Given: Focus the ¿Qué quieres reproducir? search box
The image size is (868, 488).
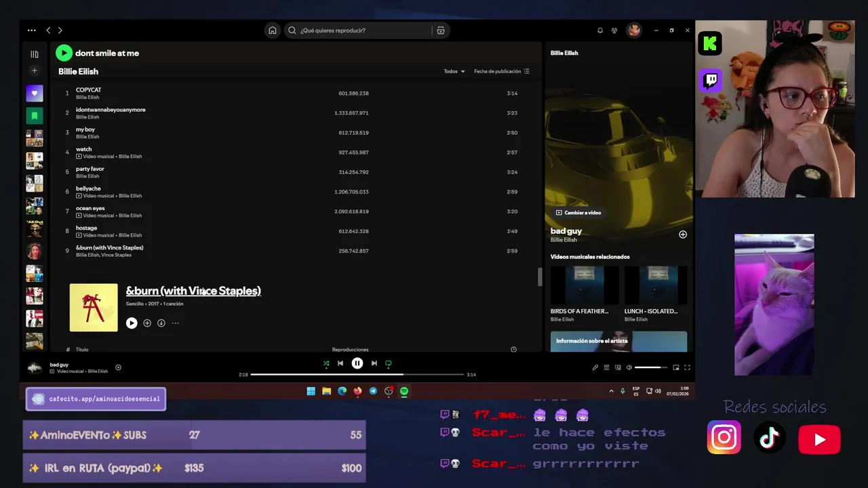Looking at the screenshot, I should (x=366, y=30).
